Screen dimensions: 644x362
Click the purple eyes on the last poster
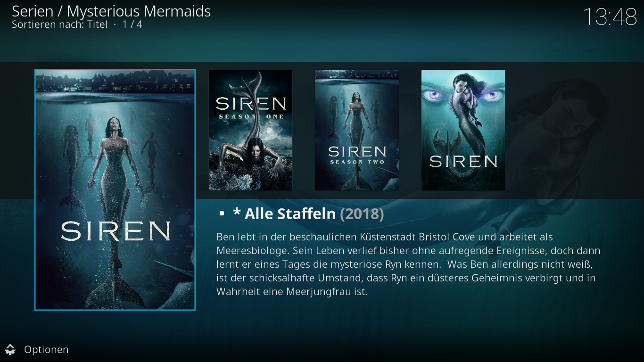coord(463,95)
